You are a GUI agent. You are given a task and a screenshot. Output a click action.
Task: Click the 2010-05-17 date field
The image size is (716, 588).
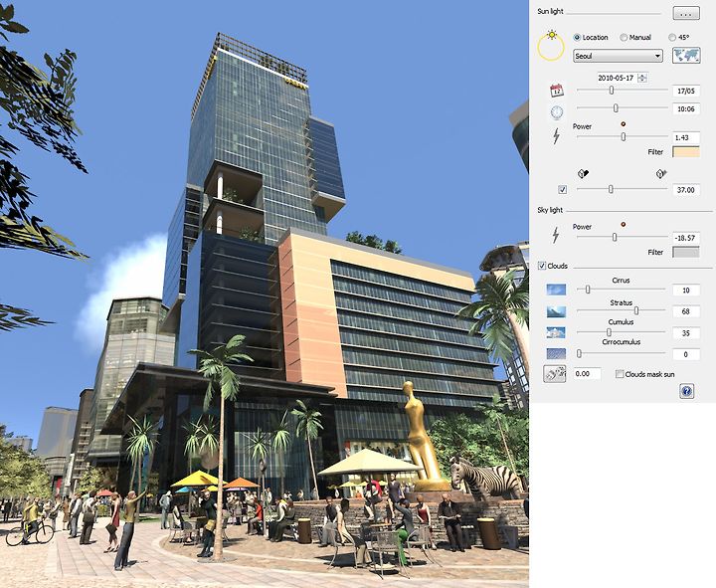(617, 78)
